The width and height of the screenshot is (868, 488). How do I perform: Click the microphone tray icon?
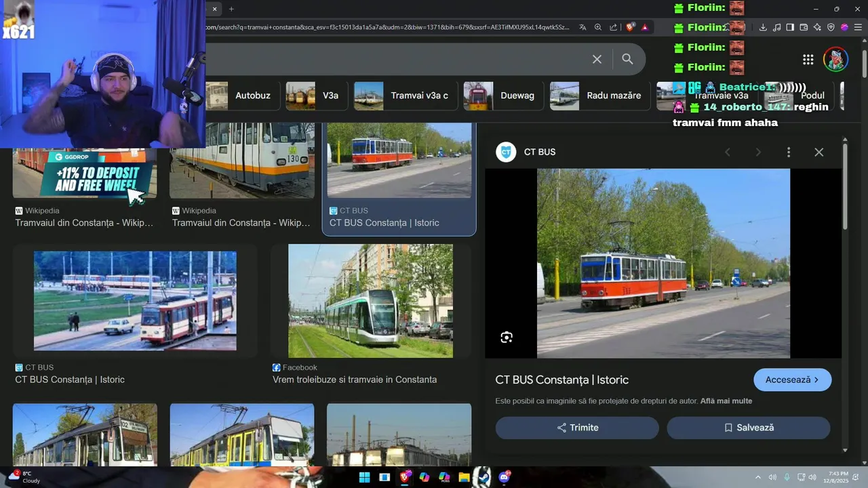(x=787, y=477)
